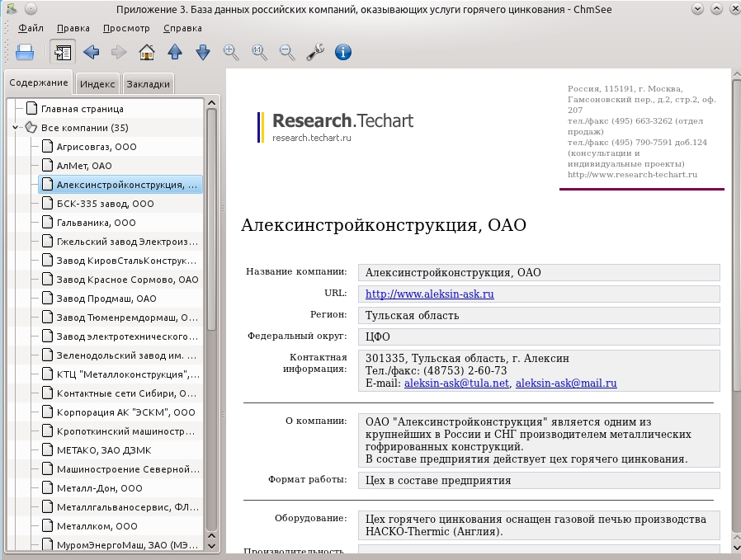Screen dimensions: 741x560
Task: Click the ЦФО federal district value
Action: pos(378,336)
